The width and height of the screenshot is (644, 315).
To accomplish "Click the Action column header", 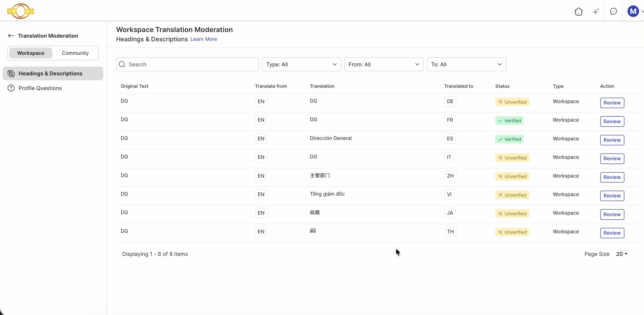I will pos(607,86).
